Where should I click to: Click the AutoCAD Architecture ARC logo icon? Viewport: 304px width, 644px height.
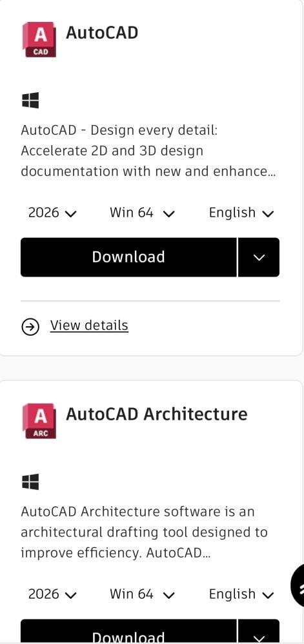[x=39, y=421]
